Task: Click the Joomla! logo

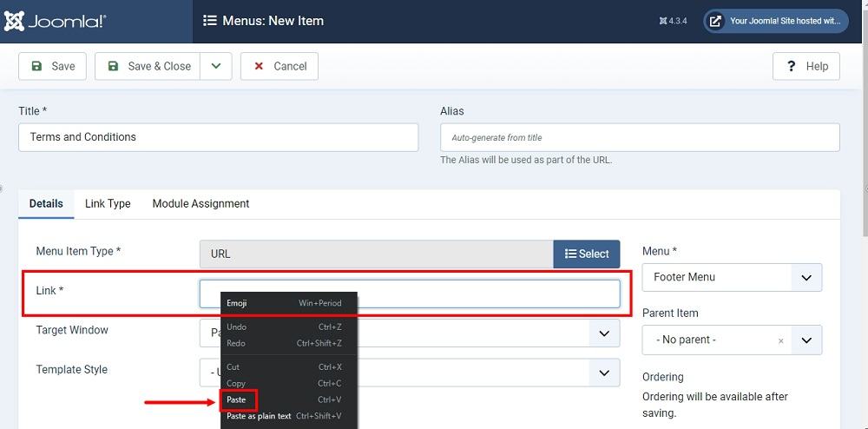Action: [55, 22]
